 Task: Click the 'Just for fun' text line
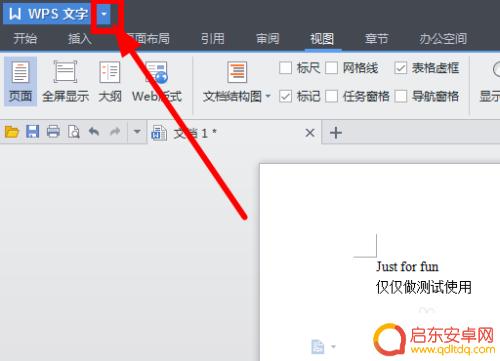click(x=407, y=267)
